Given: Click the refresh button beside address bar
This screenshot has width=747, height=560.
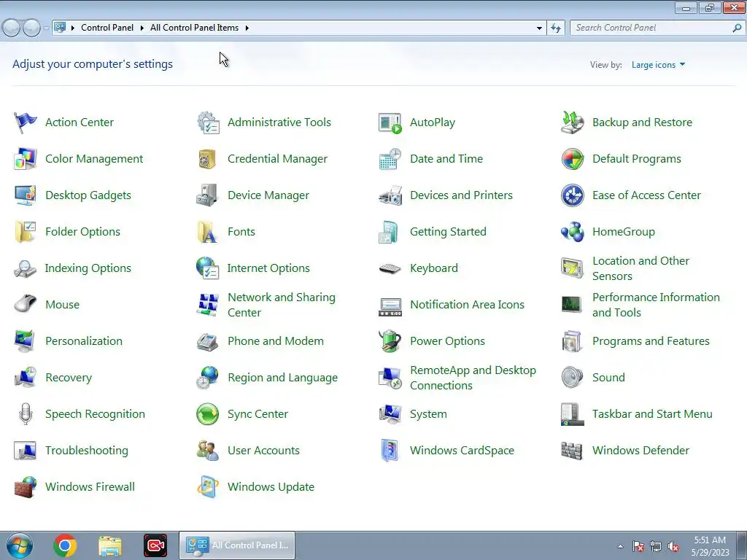Looking at the screenshot, I should point(556,28).
